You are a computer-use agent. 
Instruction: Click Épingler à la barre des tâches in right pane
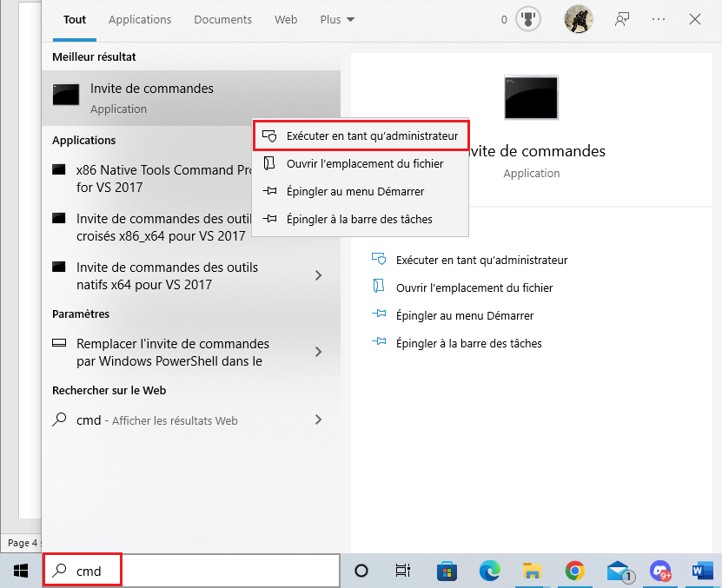(x=469, y=343)
